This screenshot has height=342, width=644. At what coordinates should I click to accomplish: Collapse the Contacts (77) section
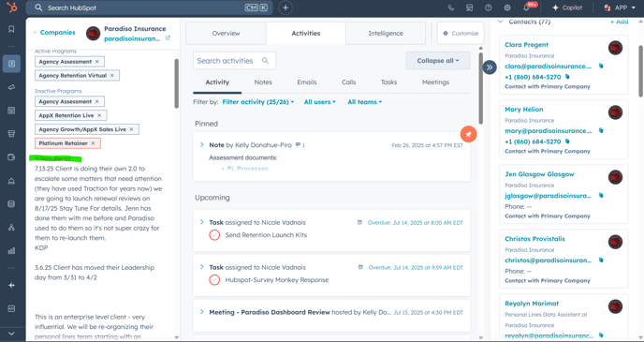[x=500, y=22]
